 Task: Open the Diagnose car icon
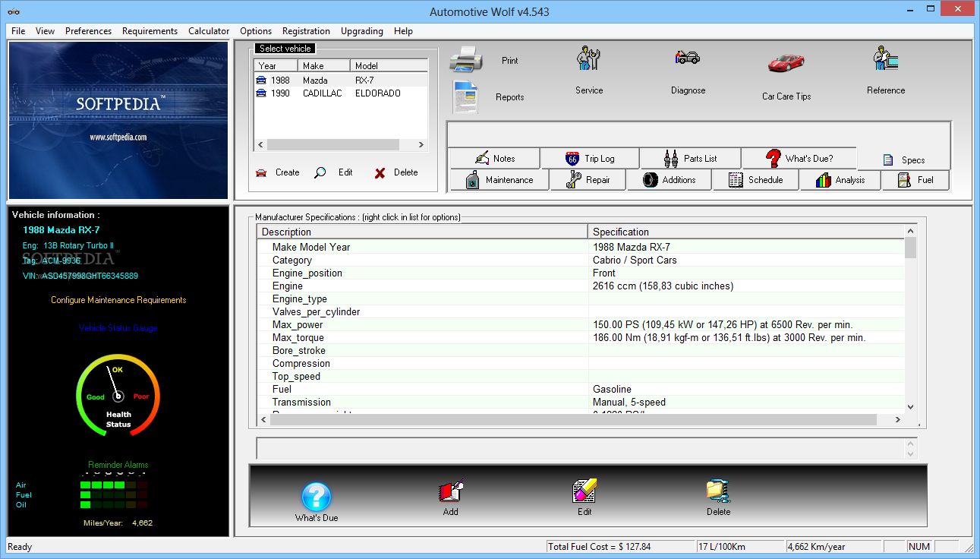click(688, 58)
